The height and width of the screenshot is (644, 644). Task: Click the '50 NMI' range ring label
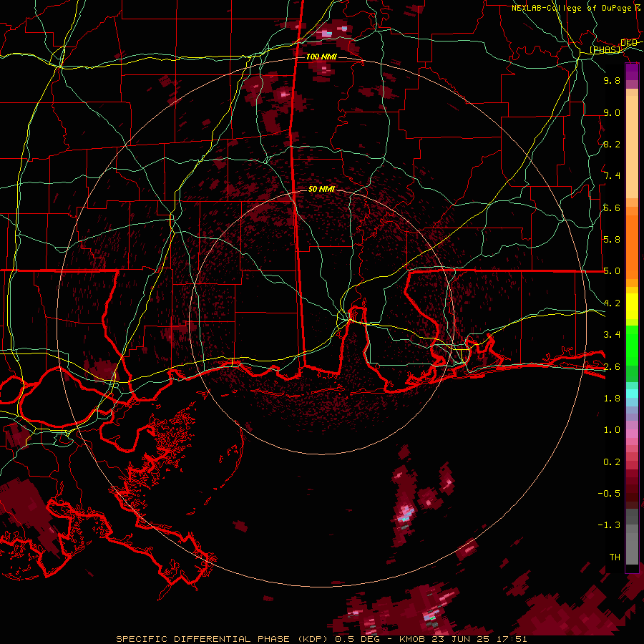321,189
